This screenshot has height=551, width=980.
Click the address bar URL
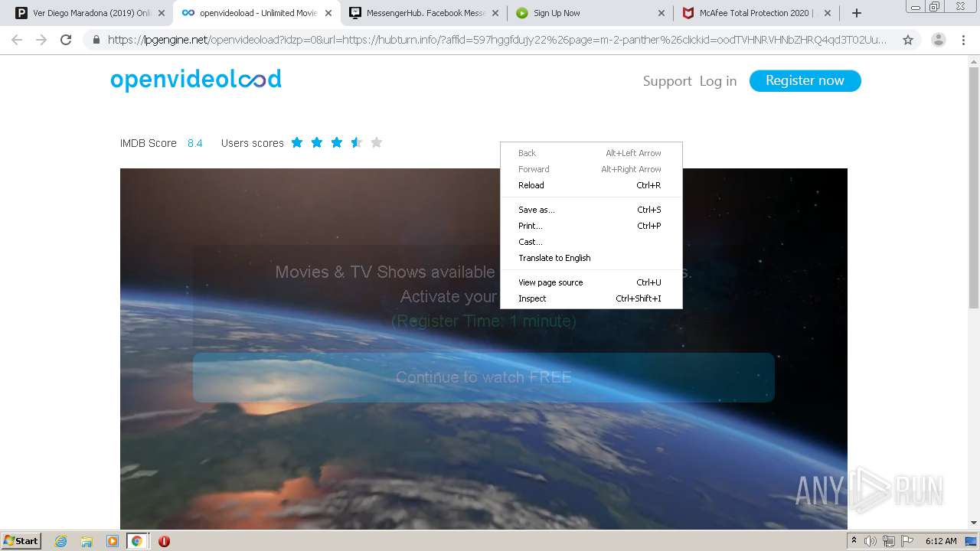coord(498,40)
